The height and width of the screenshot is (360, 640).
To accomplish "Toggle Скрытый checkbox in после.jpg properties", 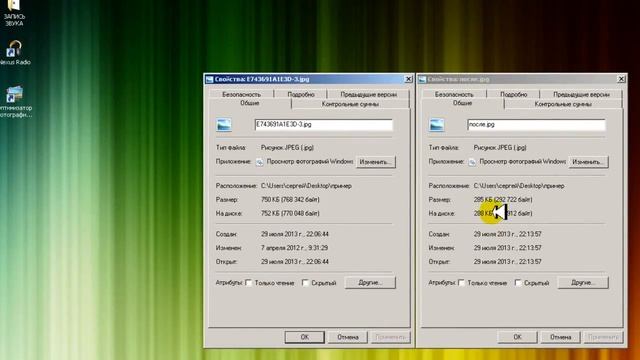I will point(518,283).
